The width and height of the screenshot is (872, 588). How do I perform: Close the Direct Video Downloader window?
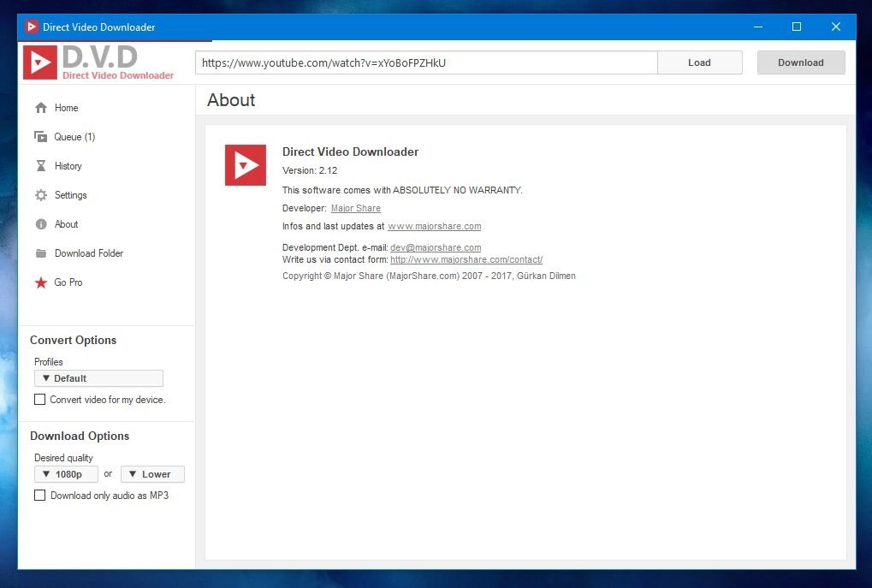point(835,27)
